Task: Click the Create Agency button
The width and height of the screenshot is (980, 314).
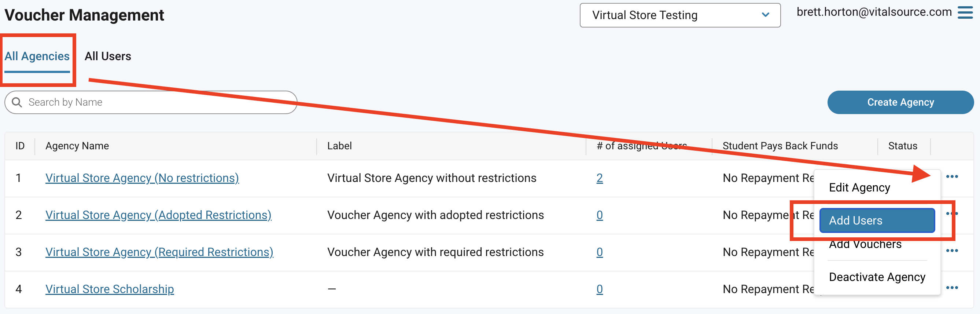Action: click(x=900, y=102)
